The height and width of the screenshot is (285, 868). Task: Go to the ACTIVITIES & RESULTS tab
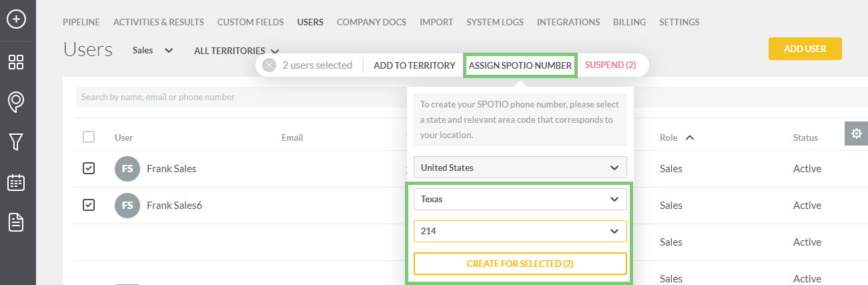point(159,22)
